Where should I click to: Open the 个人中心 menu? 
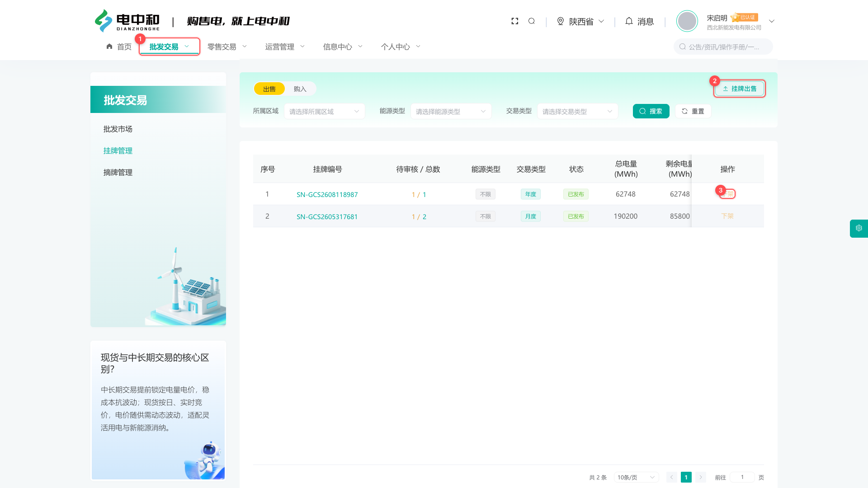(401, 47)
